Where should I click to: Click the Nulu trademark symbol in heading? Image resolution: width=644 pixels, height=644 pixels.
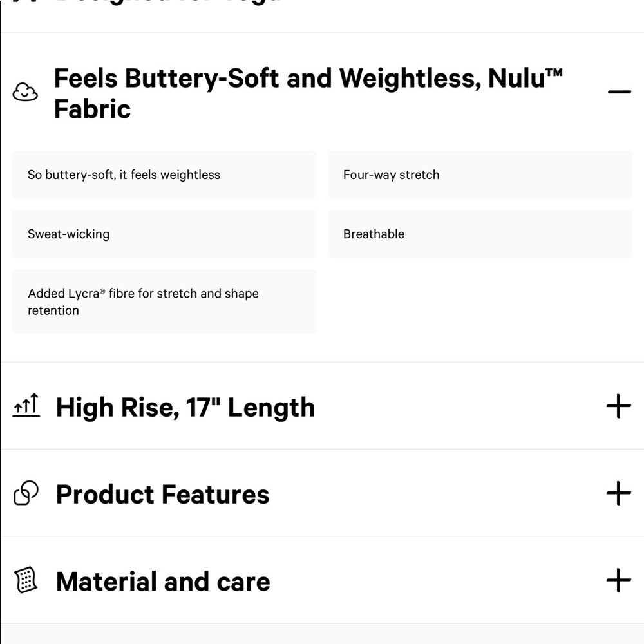tap(554, 73)
